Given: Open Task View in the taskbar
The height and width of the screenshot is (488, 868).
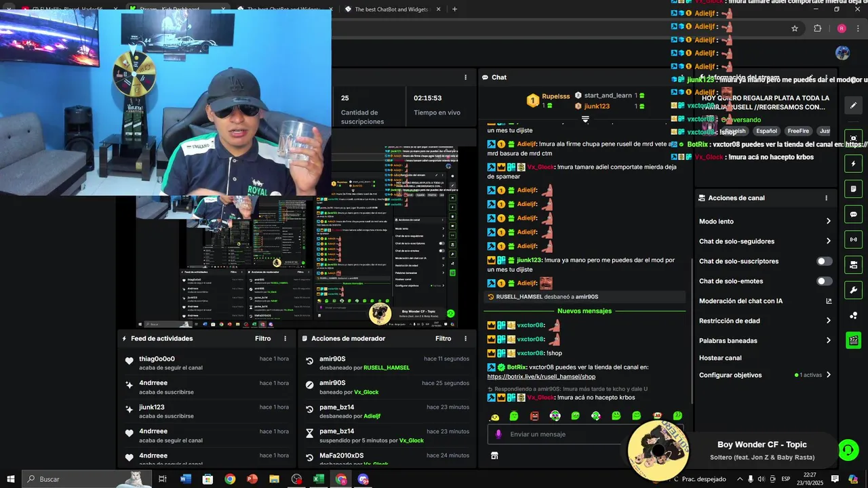Looking at the screenshot, I should coord(163,479).
